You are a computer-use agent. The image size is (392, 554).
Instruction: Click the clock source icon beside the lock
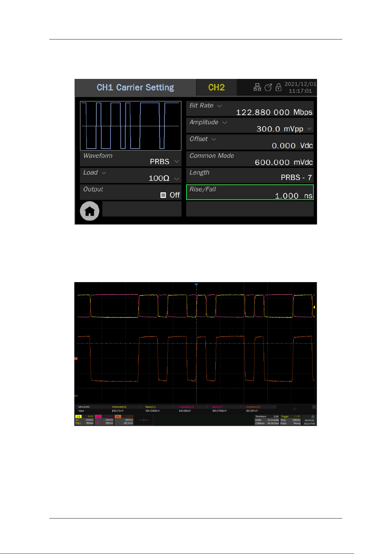pos(268,87)
